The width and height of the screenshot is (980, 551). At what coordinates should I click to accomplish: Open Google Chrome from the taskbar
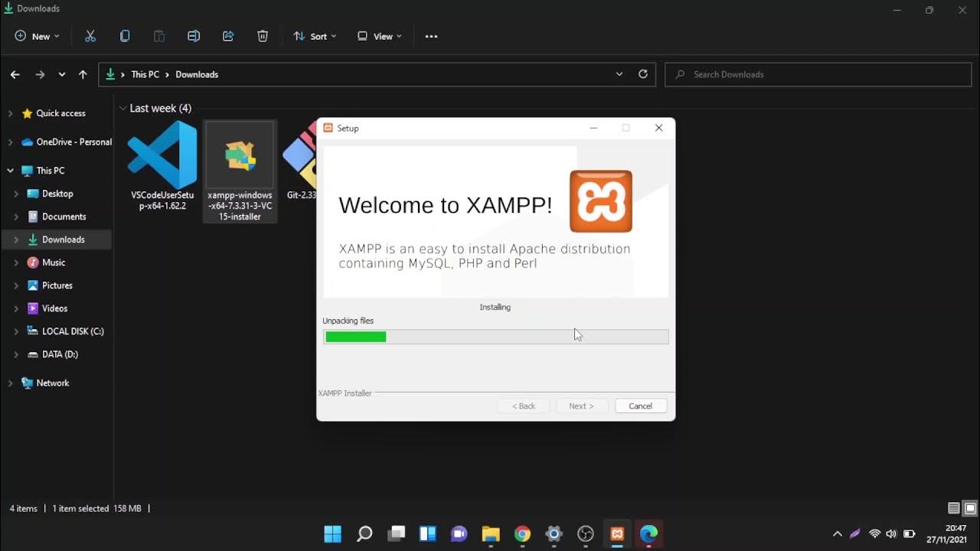point(522,533)
